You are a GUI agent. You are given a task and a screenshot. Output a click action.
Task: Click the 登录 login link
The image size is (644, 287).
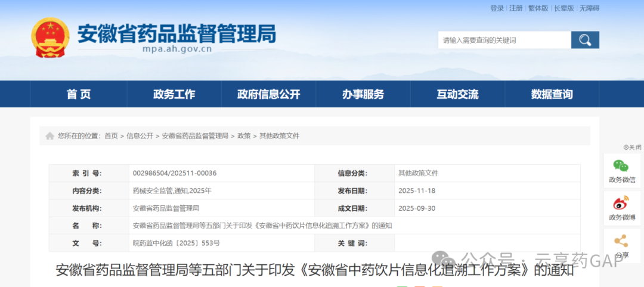(497, 8)
